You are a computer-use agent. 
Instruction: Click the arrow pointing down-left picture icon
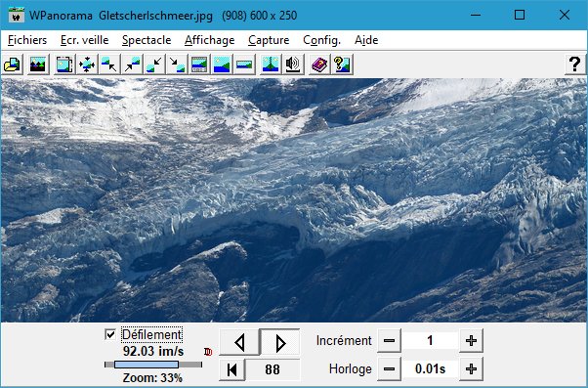point(154,65)
